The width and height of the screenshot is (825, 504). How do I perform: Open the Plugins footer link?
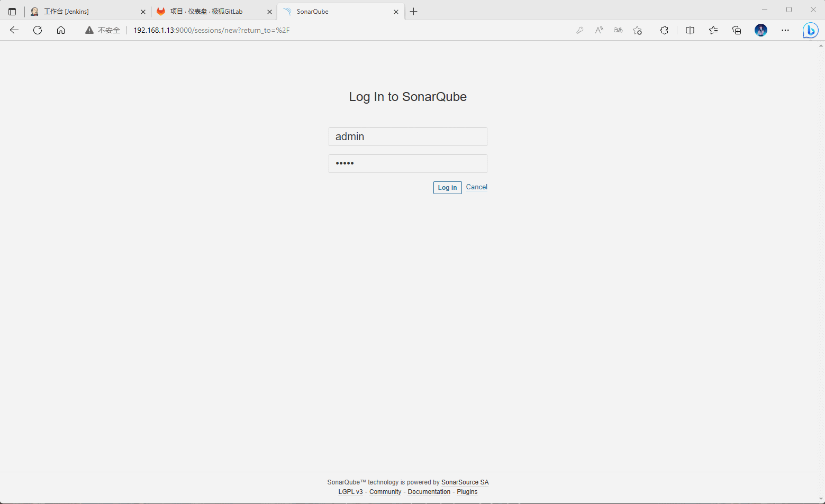click(x=467, y=492)
